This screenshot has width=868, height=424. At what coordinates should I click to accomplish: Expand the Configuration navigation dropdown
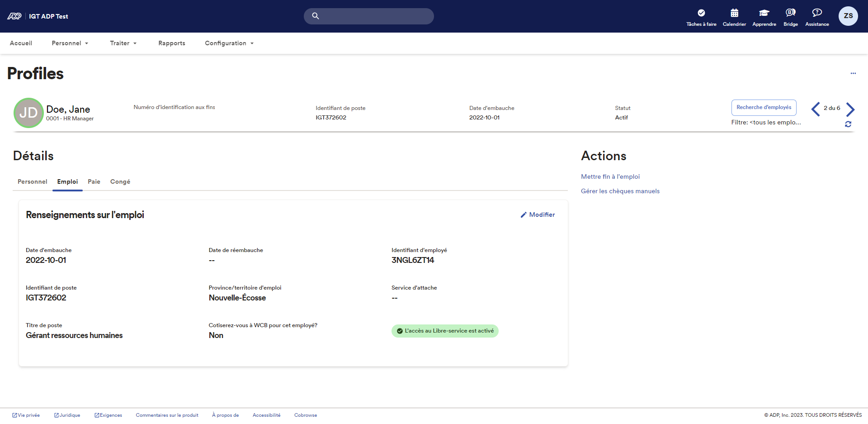pos(229,43)
